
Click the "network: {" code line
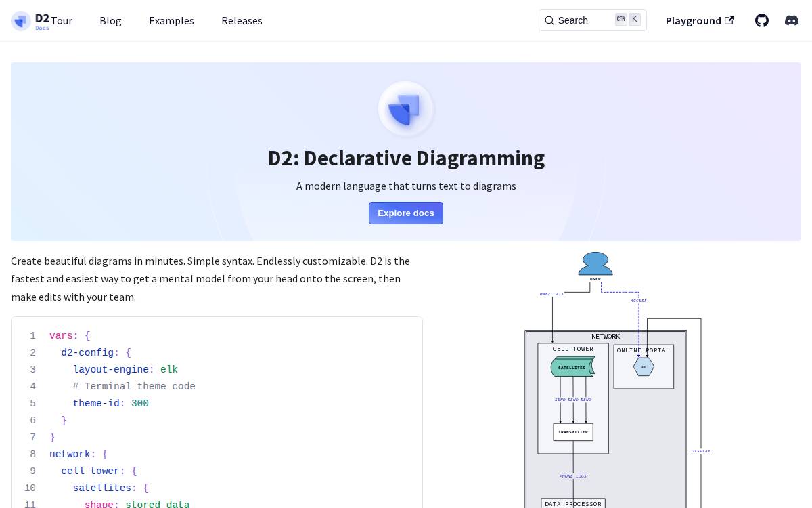(x=78, y=454)
